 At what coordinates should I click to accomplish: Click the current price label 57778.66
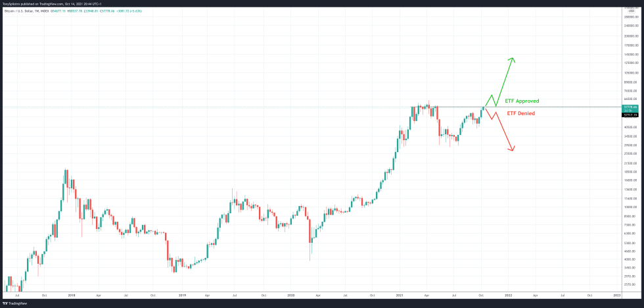pyautogui.click(x=630, y=107)
